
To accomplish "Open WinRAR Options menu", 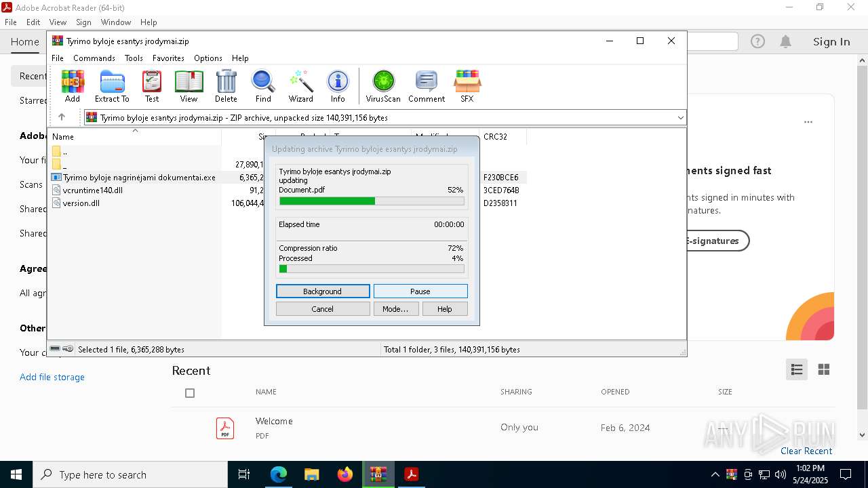I will pos(208,58).
